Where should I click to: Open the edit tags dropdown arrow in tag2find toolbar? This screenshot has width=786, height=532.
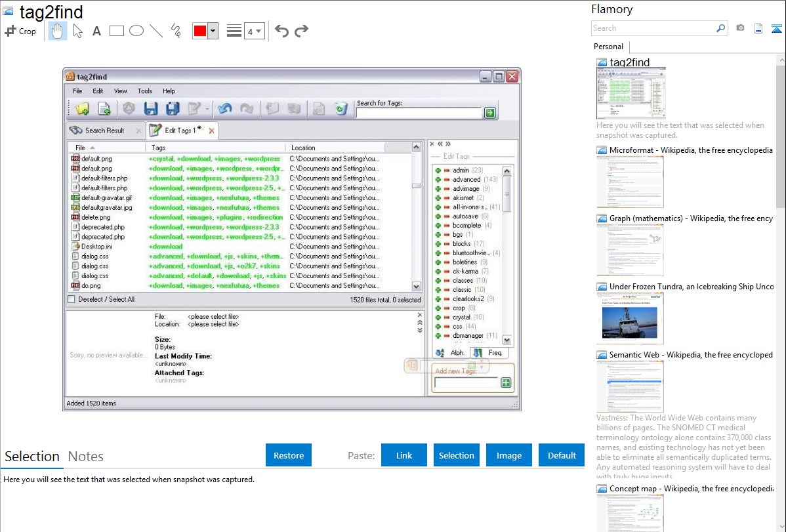point(207,109)
